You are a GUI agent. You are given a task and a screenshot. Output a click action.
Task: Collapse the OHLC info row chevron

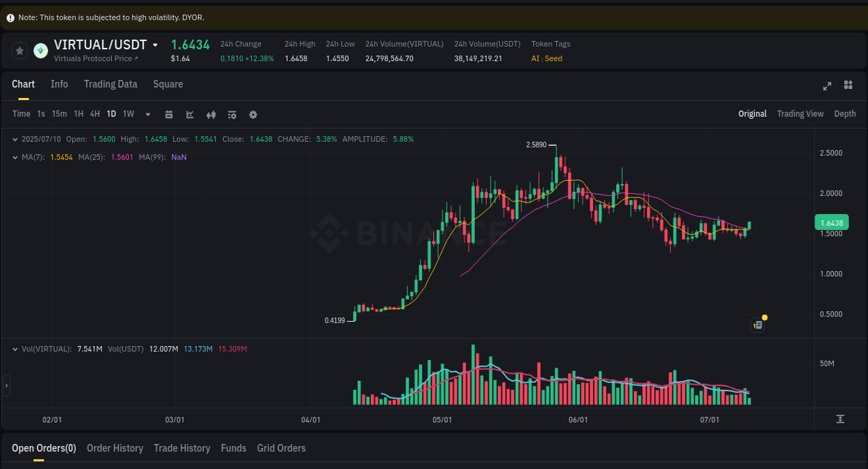[14, 139]
